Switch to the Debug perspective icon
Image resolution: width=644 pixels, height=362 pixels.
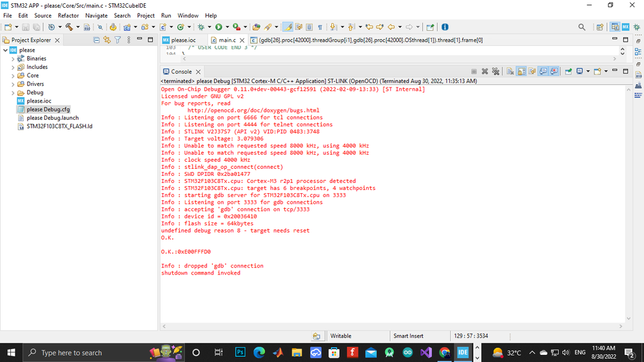click(x=637, y=27)
